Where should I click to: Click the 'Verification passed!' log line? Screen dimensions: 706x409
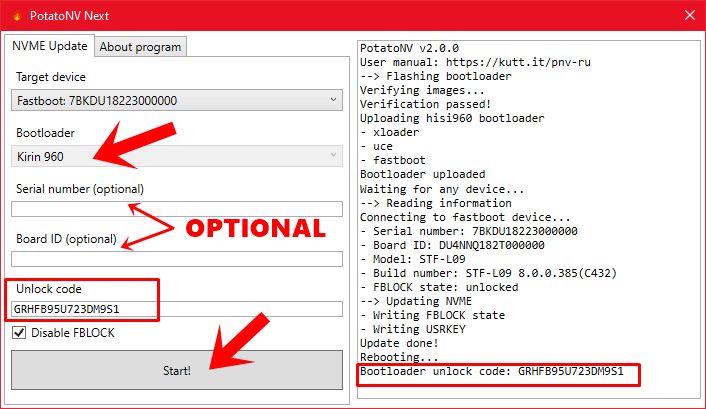(x=425, y=104)
